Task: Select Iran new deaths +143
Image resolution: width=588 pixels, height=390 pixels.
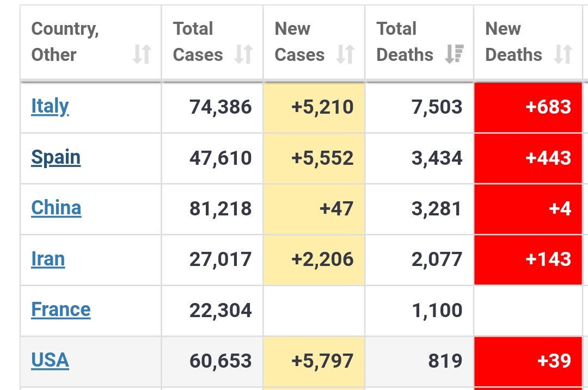Action: [x=548, y=259]
